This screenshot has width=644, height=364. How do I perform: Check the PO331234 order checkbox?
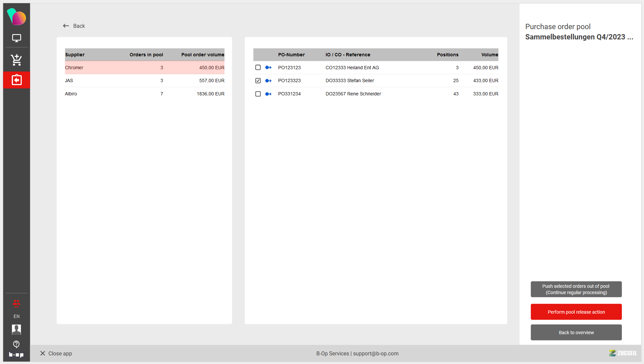(258, 94)
